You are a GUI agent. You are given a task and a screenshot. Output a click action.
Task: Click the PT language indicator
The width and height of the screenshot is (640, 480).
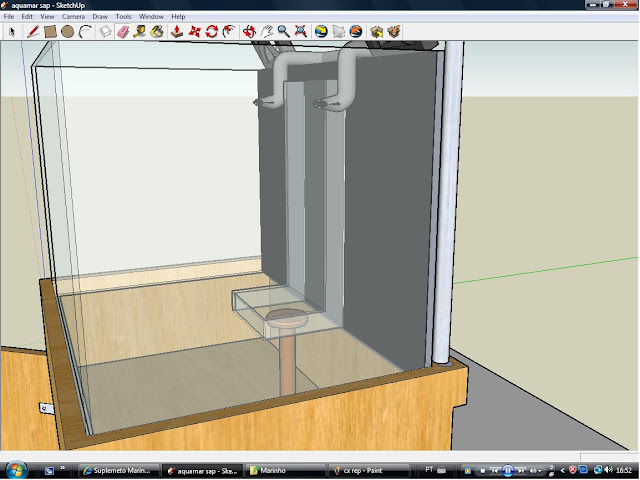tap(429, 469)
